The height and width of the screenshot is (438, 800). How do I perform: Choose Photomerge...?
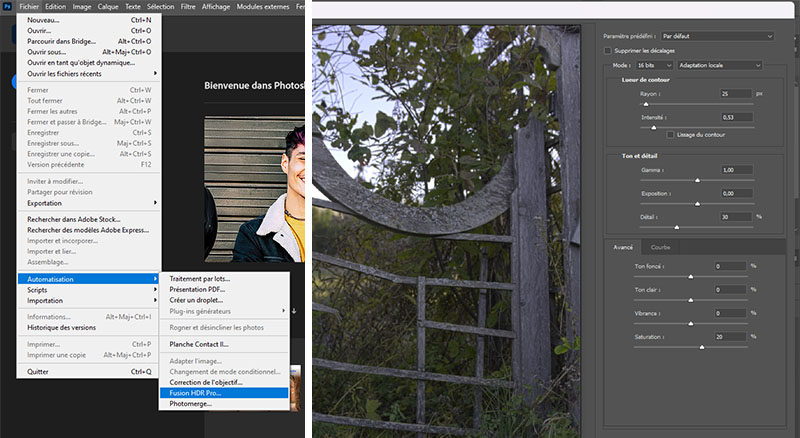coord(224,404)
